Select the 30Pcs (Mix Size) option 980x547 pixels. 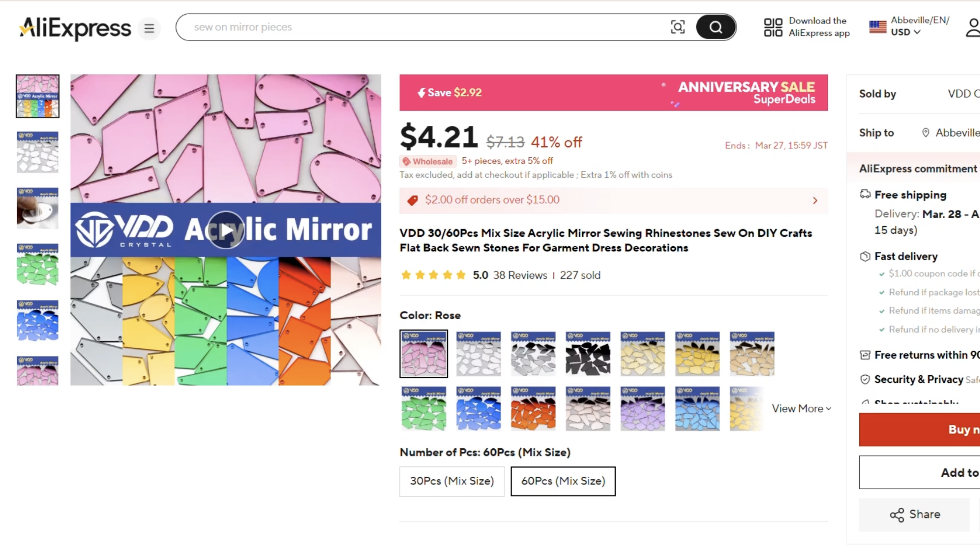452,481
